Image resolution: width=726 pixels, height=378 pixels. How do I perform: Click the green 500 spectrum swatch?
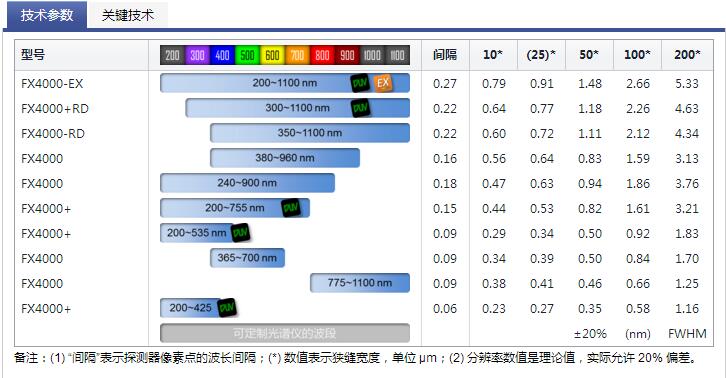click(x=247, y=55)
